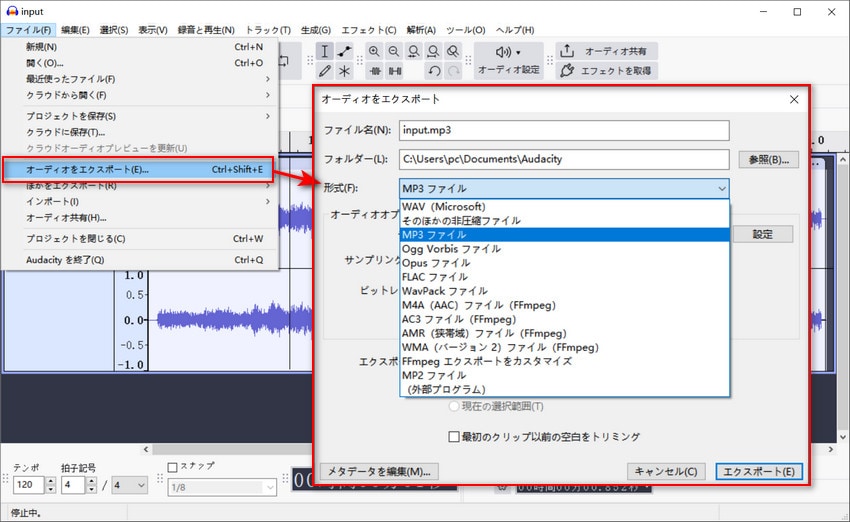
Task: Choose Opus ファイル format
Action: pos(564,263)
